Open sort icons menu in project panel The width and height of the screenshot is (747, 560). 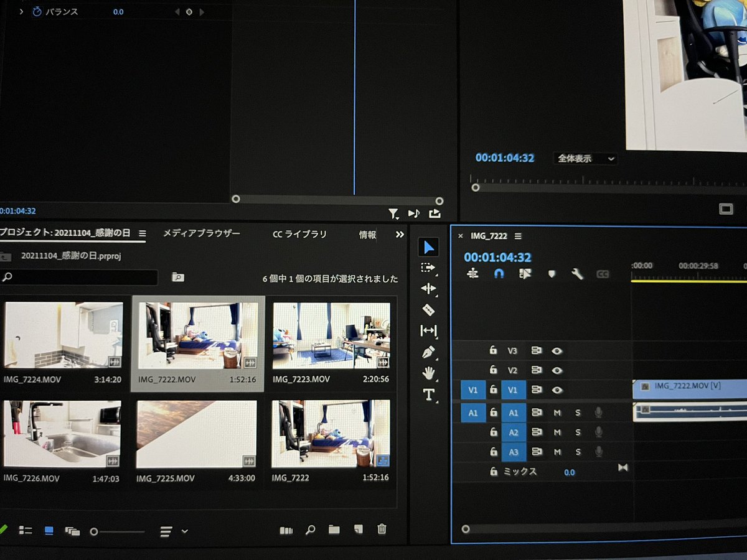[x=173, y=531]
